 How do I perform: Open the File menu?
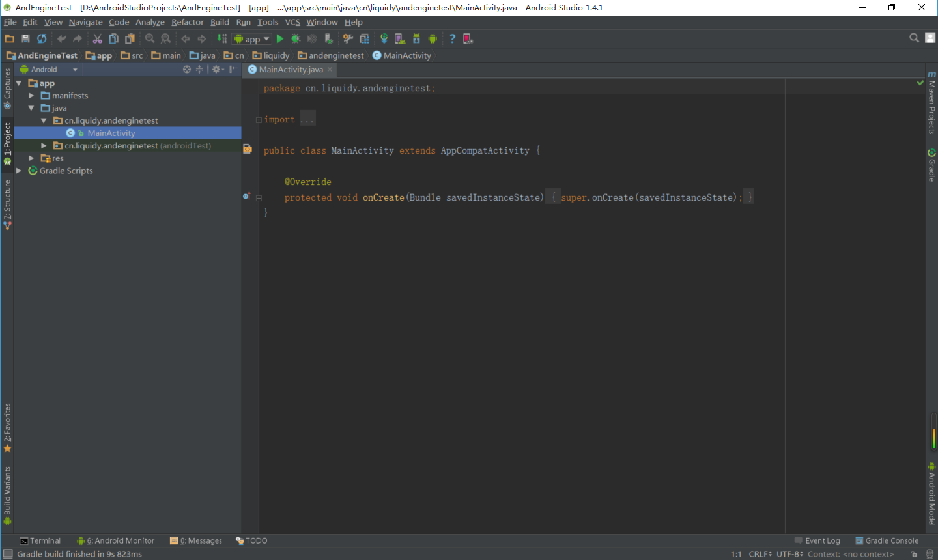tap(10, 22)
